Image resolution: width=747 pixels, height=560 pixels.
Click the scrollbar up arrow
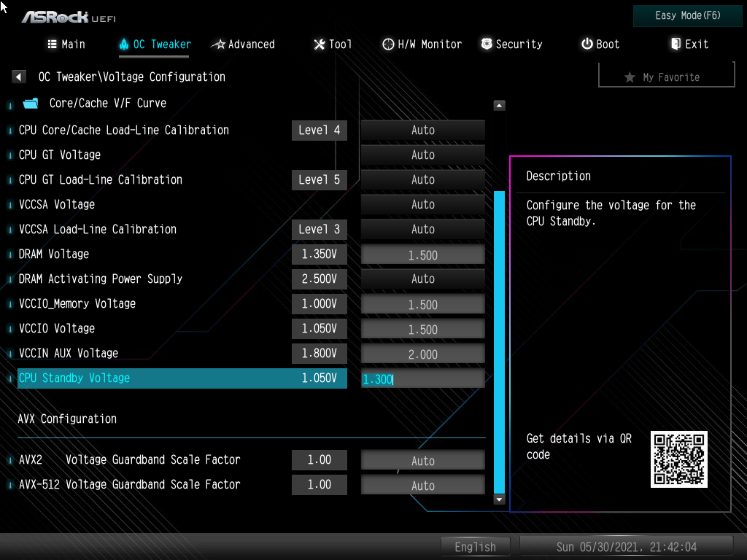(499, 105)
